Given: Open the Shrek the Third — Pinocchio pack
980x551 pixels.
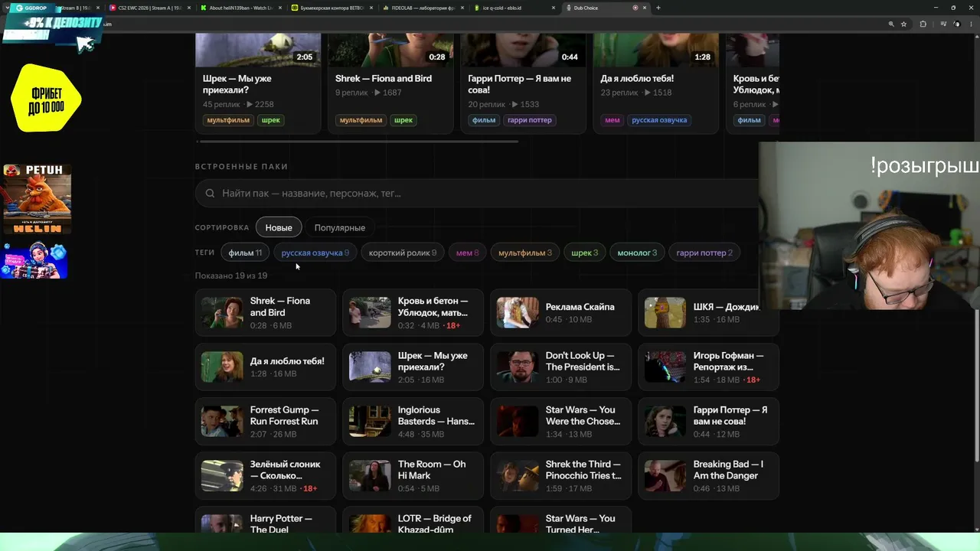Looking at the screenshot, I should click(x=560, y=475).
